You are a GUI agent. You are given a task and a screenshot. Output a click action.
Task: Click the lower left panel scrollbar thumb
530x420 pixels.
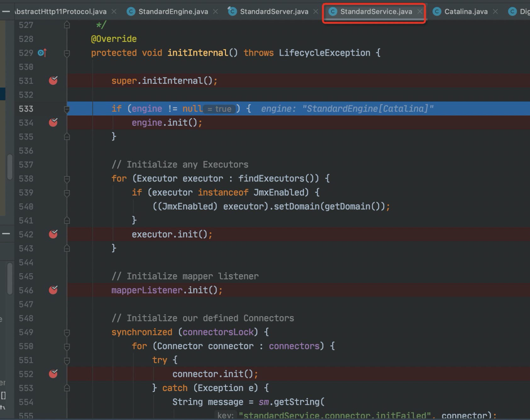coord(10,279)
